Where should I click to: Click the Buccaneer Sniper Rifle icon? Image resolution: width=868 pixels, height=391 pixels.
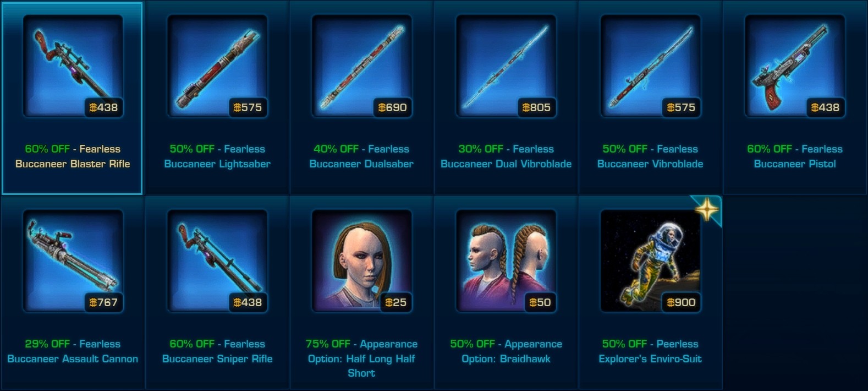(x=217, y=261)
